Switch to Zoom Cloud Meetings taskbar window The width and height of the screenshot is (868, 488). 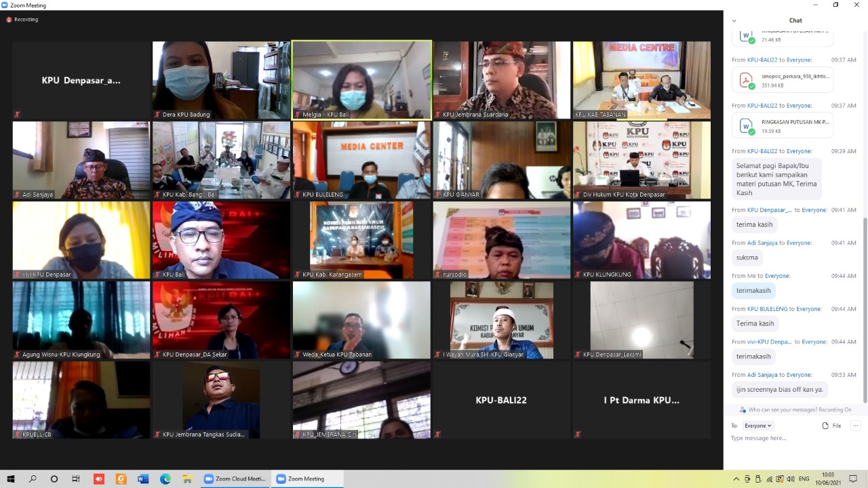point(235,479)
